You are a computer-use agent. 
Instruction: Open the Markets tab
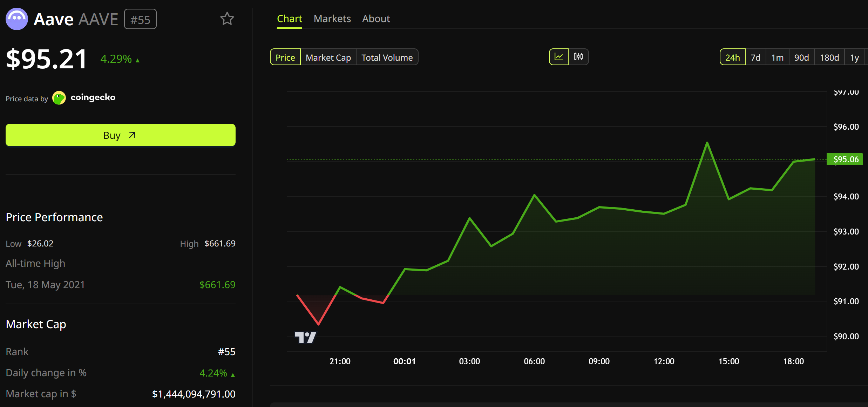332,19
